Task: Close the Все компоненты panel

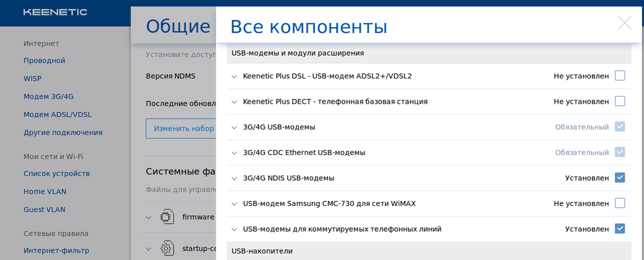Action: point(625,23)
